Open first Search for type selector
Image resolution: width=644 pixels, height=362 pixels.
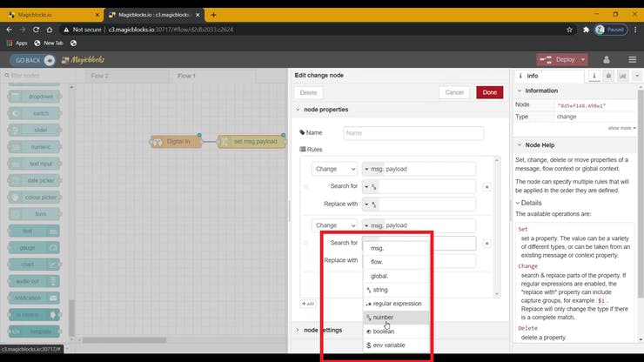371,186
